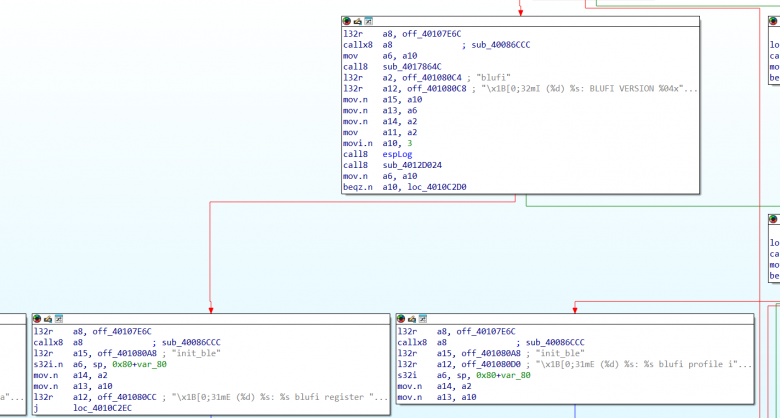Screen dimensions: 780x418
Task: Click the sub_4012D024 call operand
Action: tap(412, 165)
